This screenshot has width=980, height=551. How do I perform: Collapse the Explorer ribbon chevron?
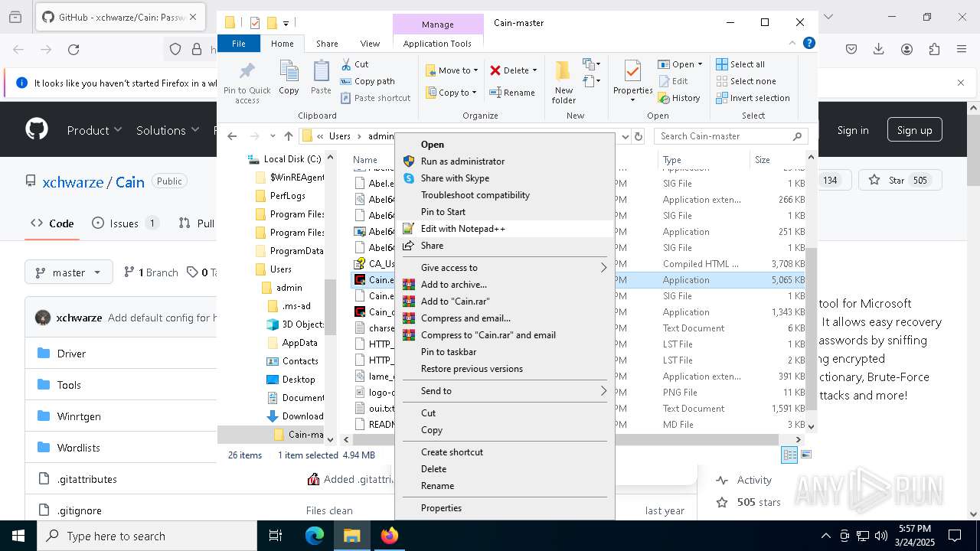794,44
